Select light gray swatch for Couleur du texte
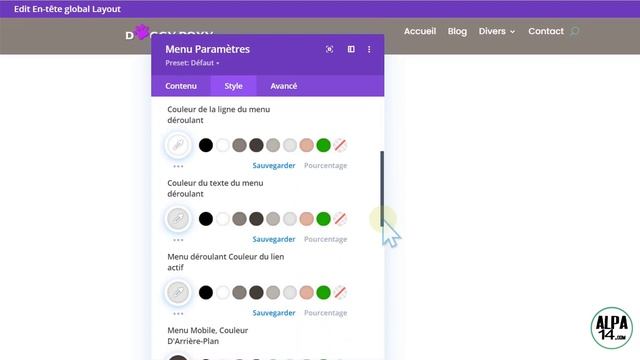 click(290, 219)
